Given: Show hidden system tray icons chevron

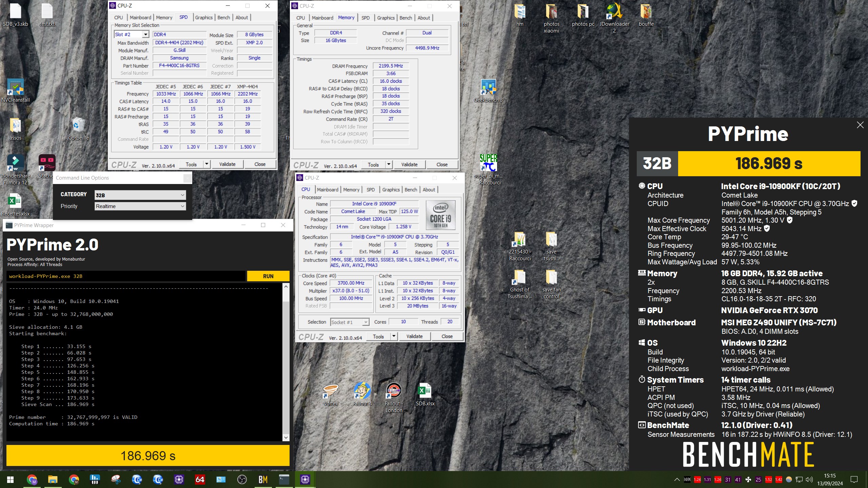Looking at the screenshot, I should point(677,479).
